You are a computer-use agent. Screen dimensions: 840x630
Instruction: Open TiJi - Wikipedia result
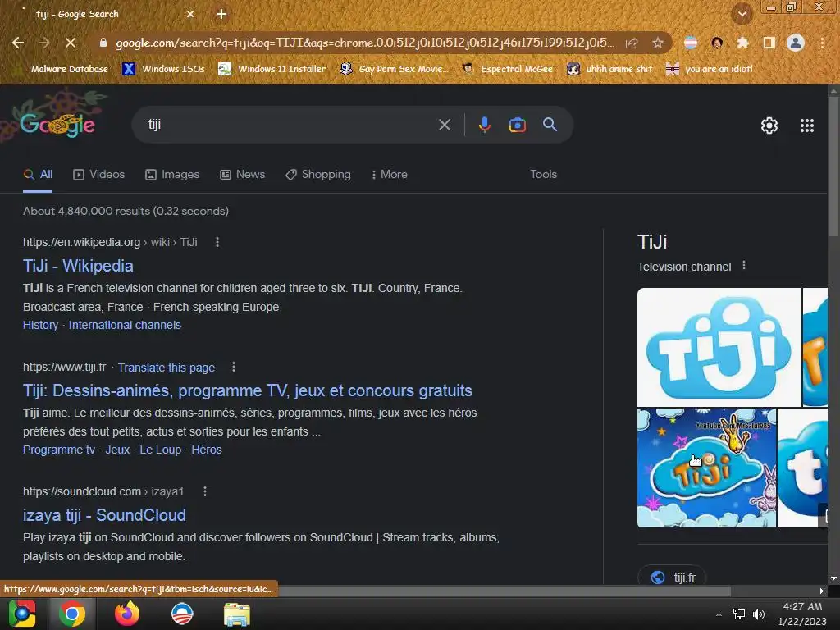(x=78, y=266)
